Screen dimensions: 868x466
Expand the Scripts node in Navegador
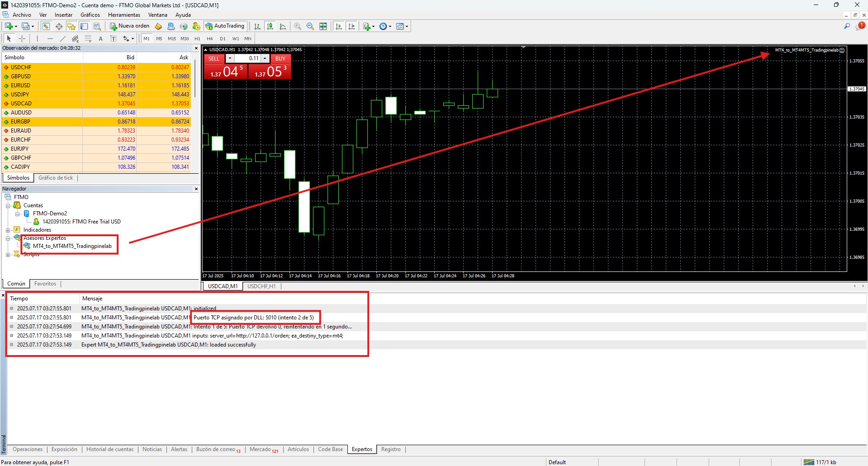[x=8, y=254]
